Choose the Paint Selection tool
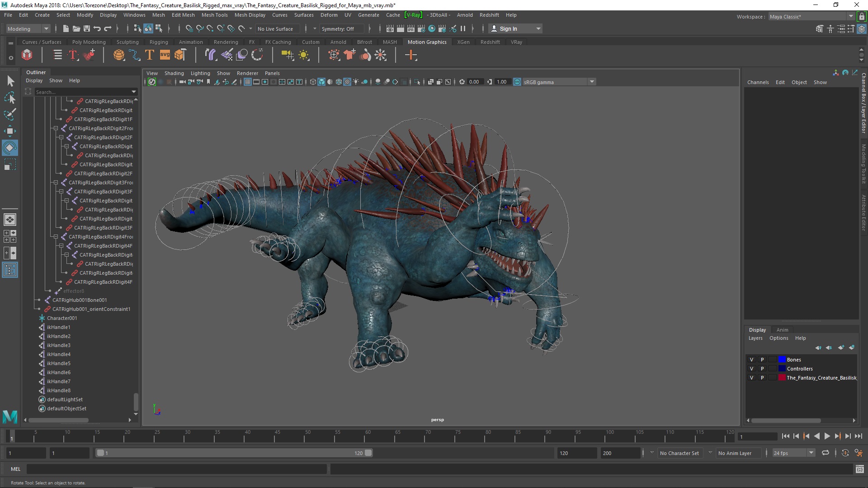 pos(10,114)
